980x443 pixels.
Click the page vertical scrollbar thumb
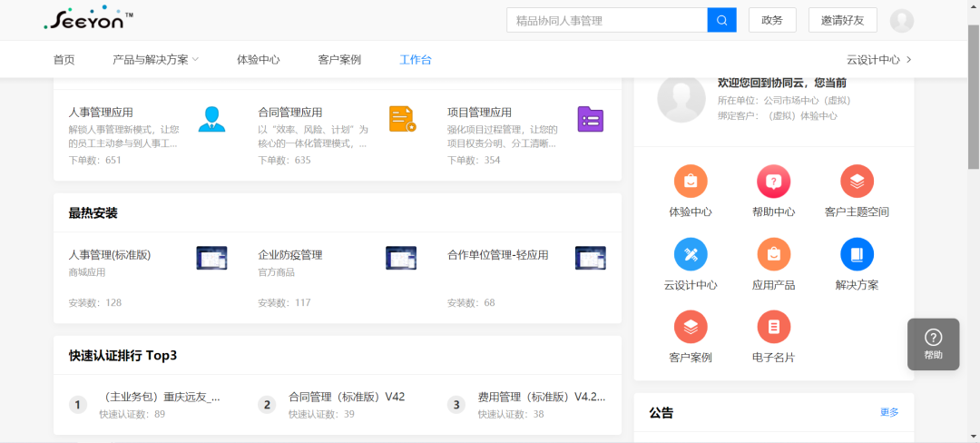click(974, 97)
